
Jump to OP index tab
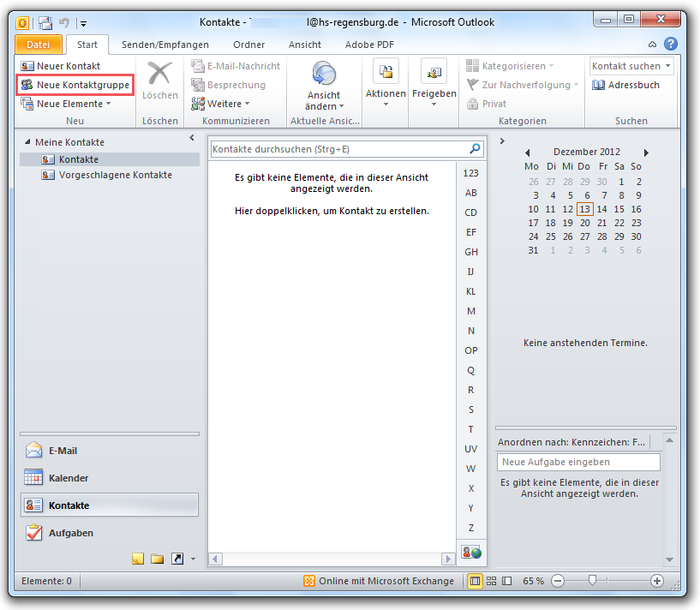[x=471, y=350]
